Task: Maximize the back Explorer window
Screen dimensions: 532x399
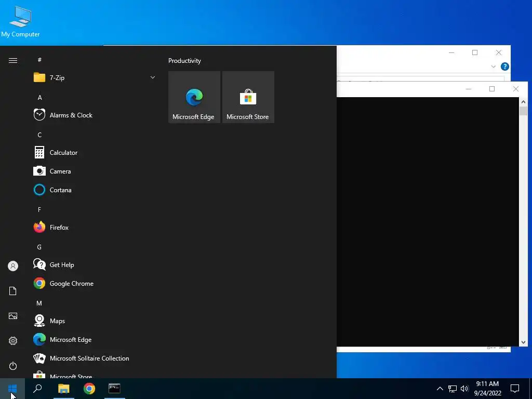Action: (475, 53)
